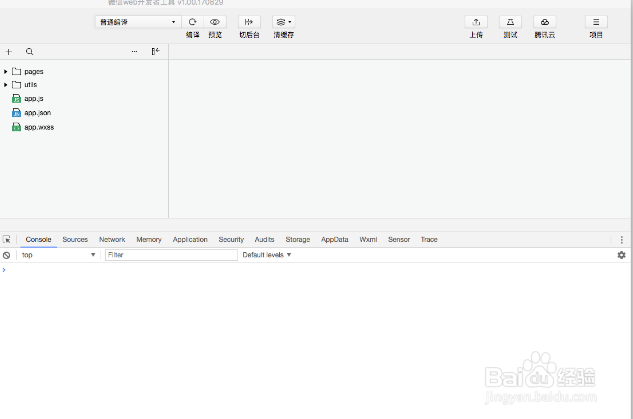
Task: Open the project (项目) menu icon
Action: click(x=596, y=22)
